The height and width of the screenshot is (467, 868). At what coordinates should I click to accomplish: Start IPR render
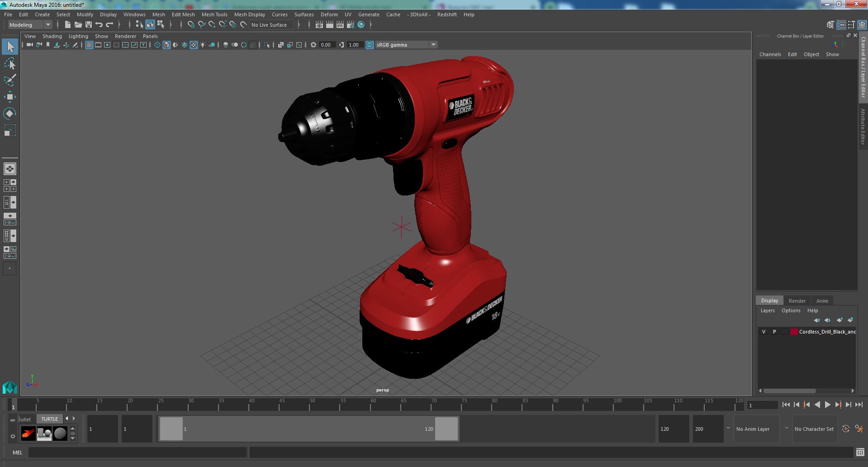340,25
